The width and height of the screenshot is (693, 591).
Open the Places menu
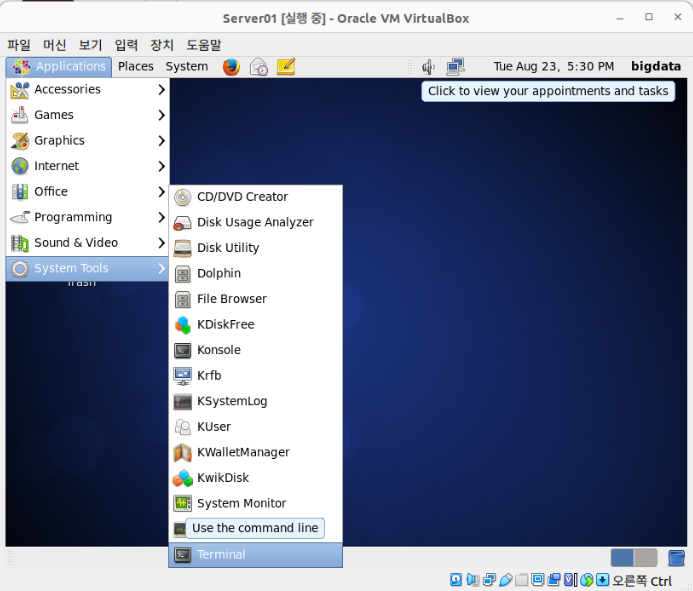[x=136, y=67]
